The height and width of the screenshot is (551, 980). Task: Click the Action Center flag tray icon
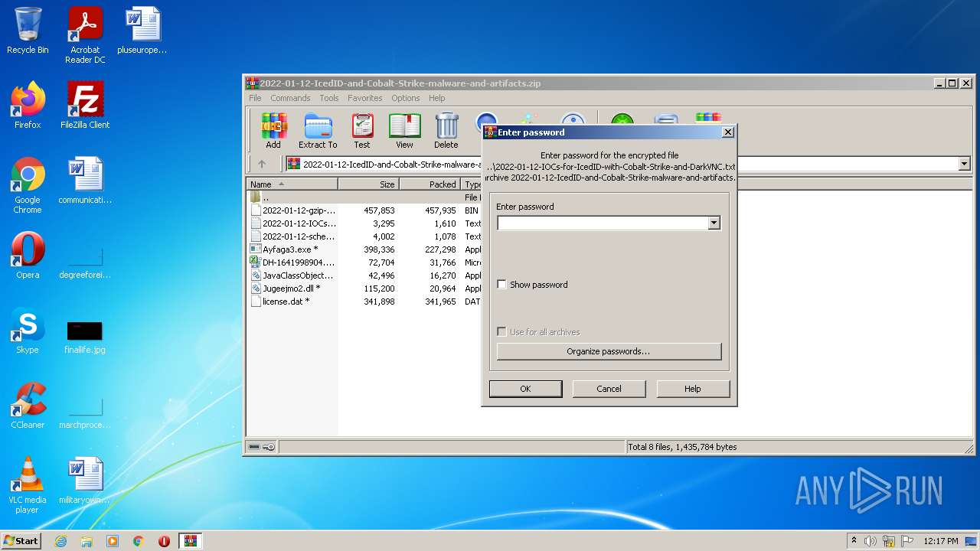[x=906, y=541]
